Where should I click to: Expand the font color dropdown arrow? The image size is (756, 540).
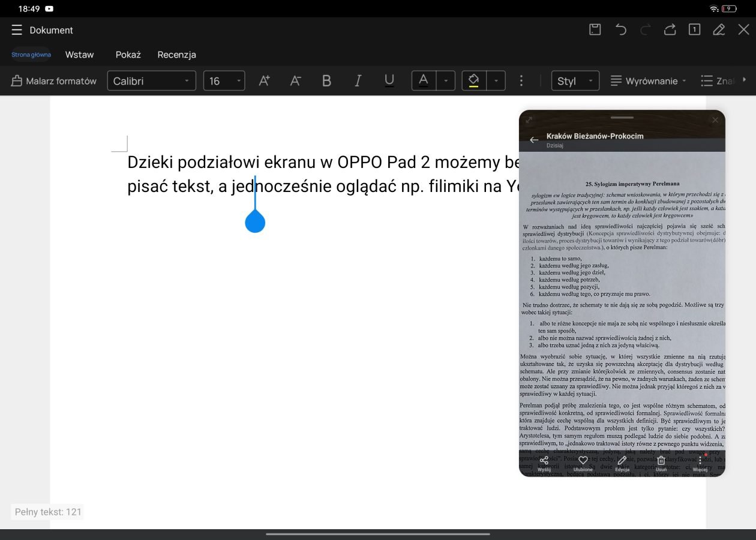click(x=445, y=81)
